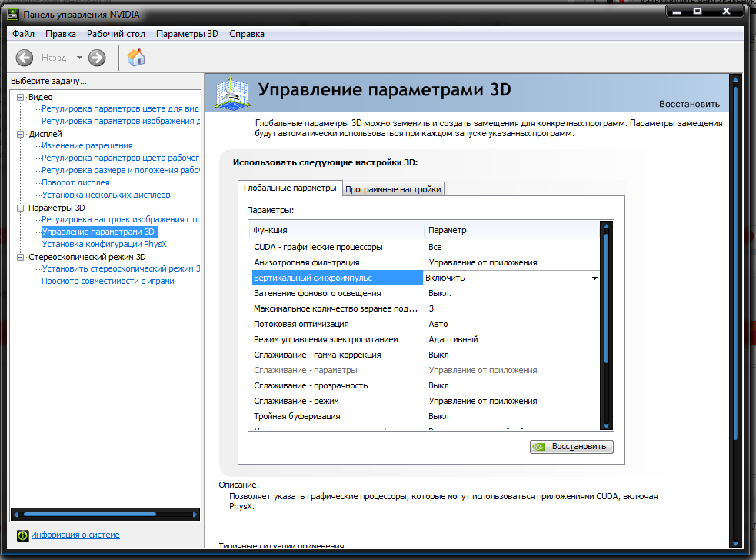756x560 pixels.
Task: Open the Файл menu
Action: click(x=23, y=34)
